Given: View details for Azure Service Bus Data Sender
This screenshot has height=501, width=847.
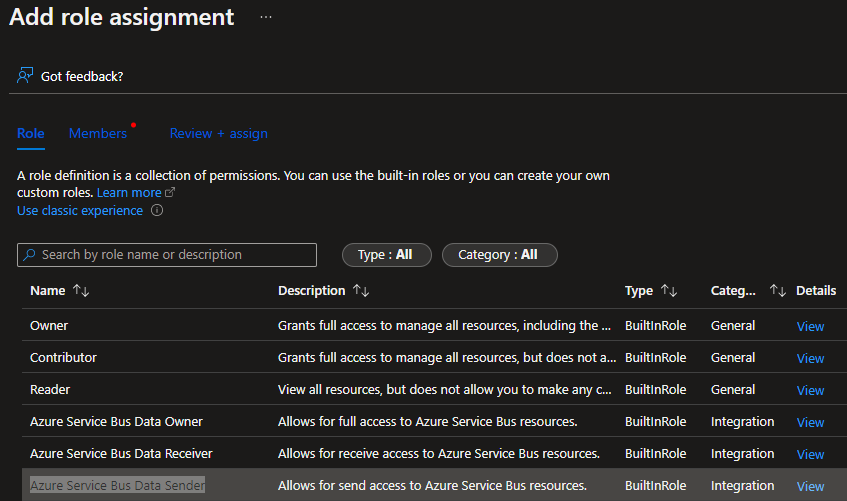Looking at the screenshot, I should 810,486.
